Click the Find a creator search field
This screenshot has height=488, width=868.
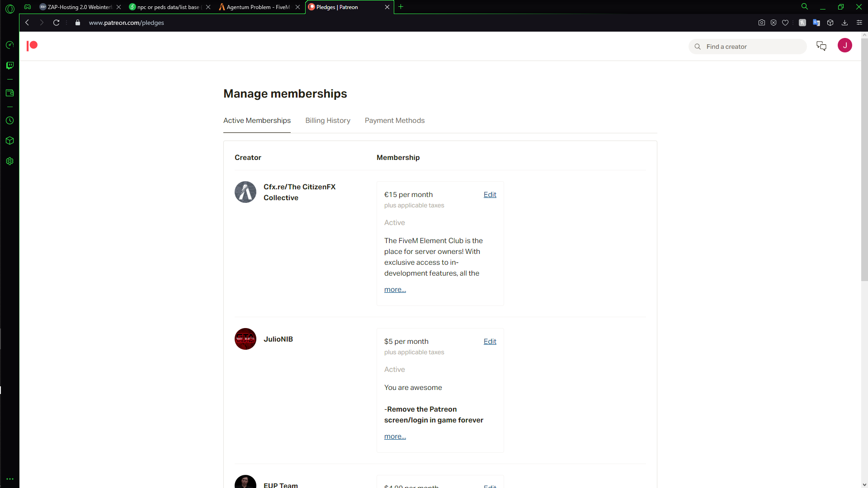[748, 46]
